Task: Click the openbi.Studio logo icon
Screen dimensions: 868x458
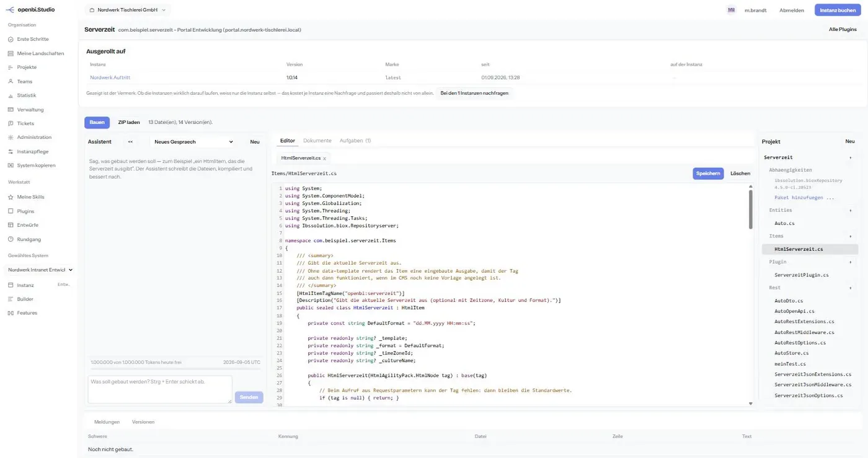Action: [x=10, y=10]
